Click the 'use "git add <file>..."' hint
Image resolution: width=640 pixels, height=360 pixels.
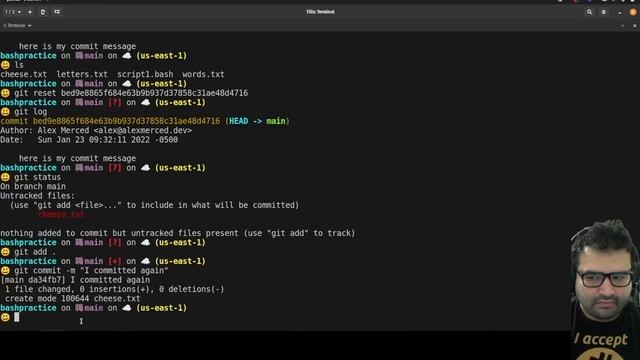point(154,205)
